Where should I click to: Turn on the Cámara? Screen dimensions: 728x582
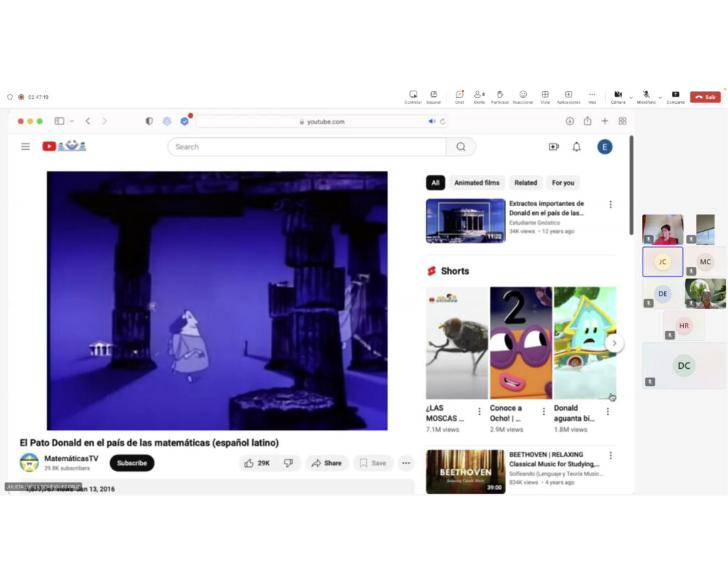point(618,97)
